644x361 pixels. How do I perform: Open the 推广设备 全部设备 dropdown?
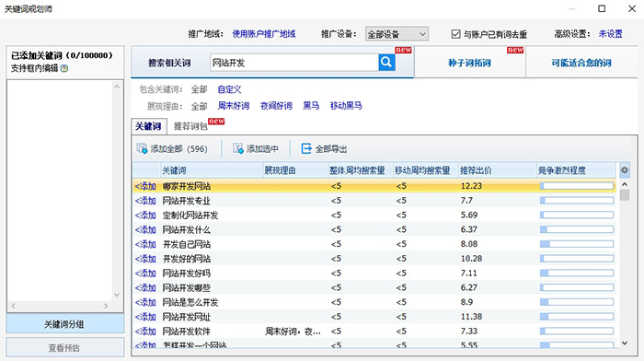pyautogui.click(x=397, y=34)
